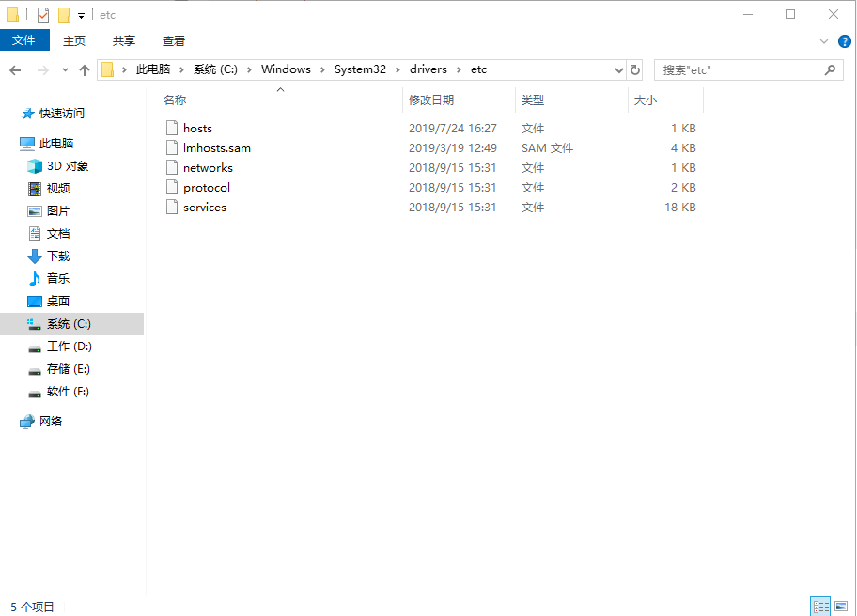Click the 4 KB size cell
The height and width of the screenshot is (616, 857).
point(683,148)
